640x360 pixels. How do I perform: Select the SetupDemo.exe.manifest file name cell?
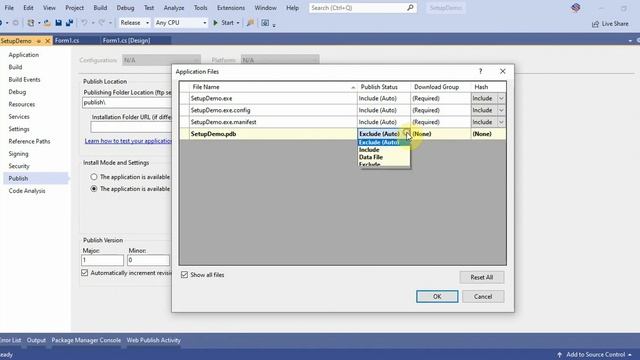click(x=273, y=122)
